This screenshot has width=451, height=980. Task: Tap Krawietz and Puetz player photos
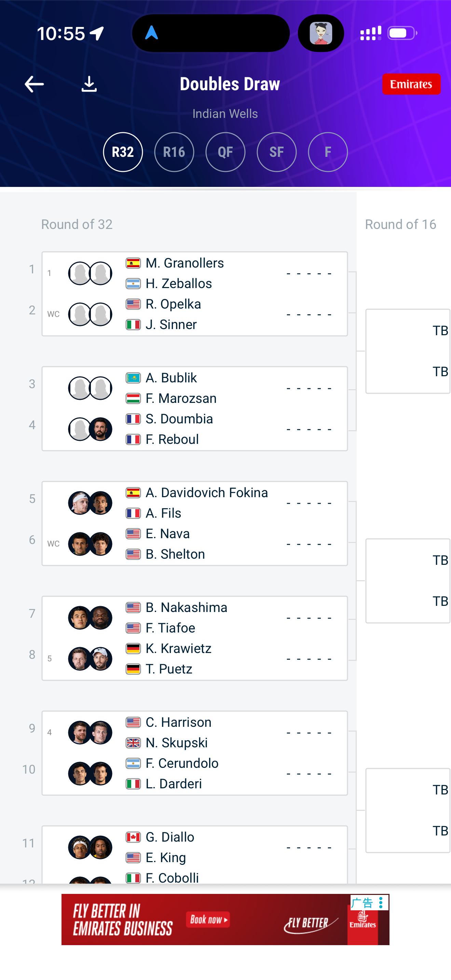pyautogui.click(x=90, y=658)
